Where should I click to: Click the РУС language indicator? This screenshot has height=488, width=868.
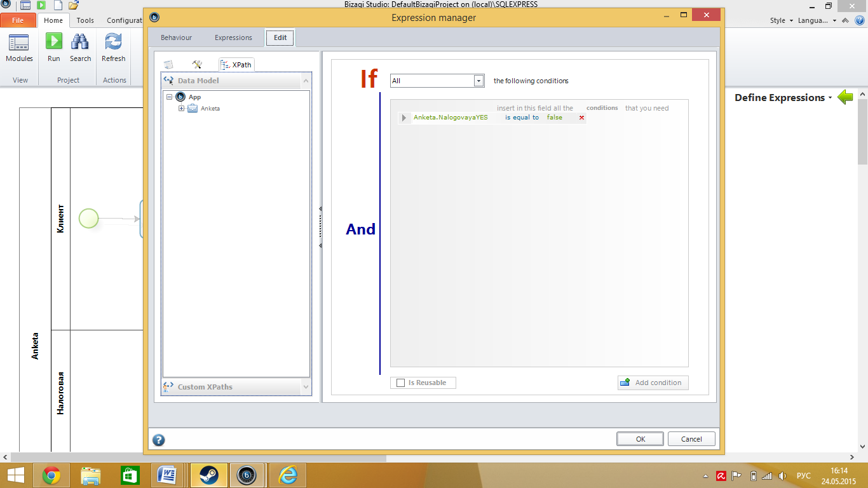[x=804, y=476]
